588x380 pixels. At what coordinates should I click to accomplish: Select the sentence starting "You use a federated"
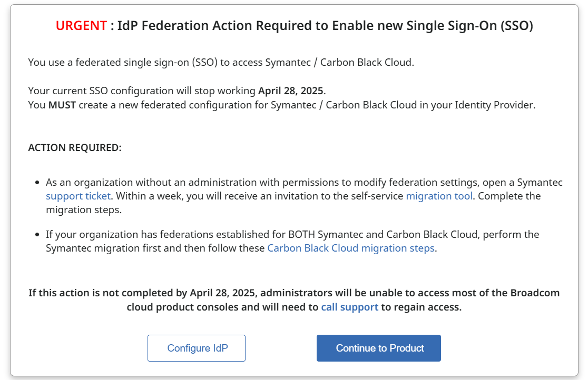coord(221,62)
